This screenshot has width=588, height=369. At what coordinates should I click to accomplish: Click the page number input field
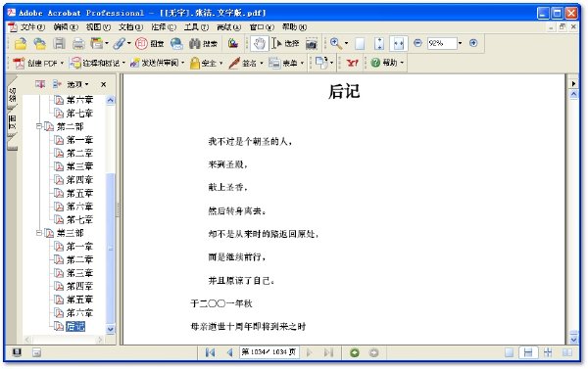pos(269,352)
